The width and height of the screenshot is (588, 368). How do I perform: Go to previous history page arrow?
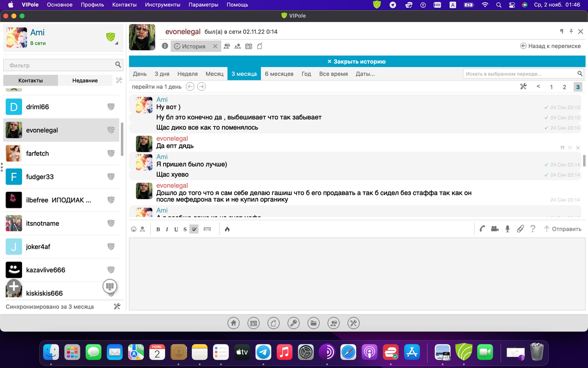[538, 86]
